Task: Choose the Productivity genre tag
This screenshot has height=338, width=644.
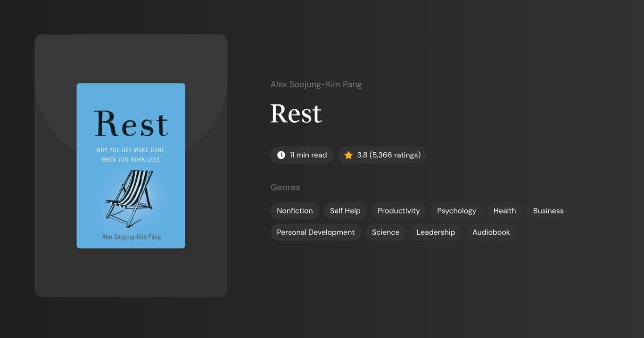Action: pyautogui.click(x=399, y=211)
